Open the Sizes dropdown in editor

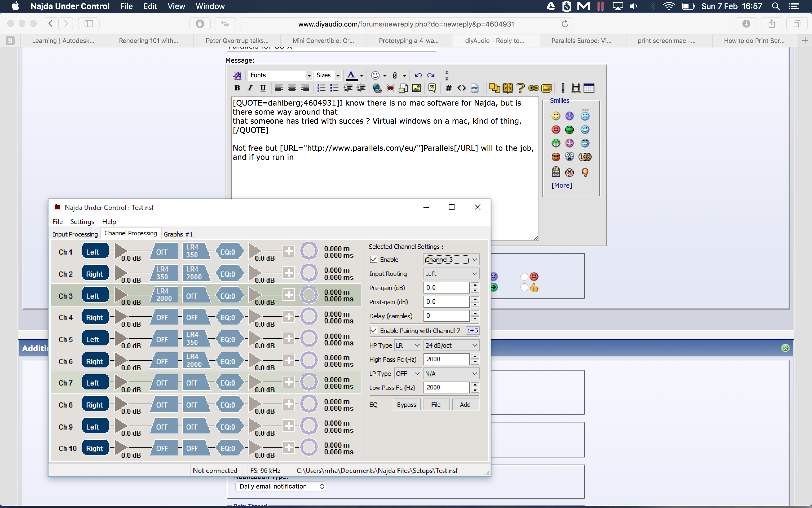click(328, 75)
